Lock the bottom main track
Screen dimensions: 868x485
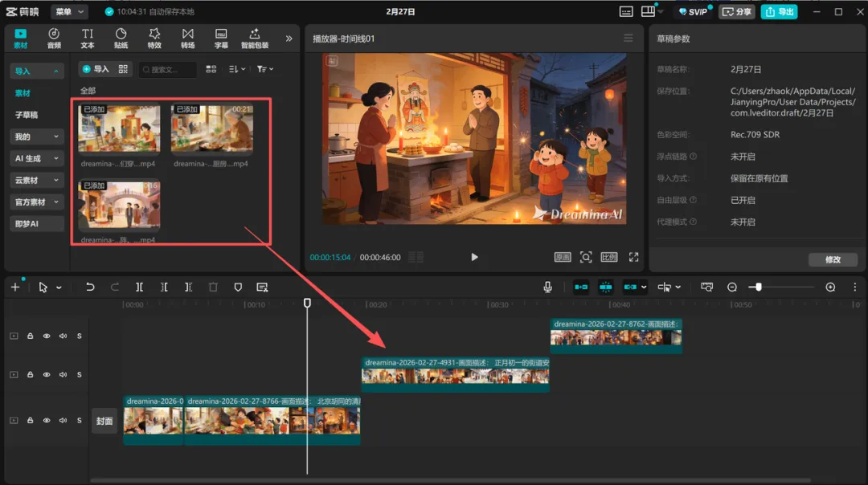[30, 420]
